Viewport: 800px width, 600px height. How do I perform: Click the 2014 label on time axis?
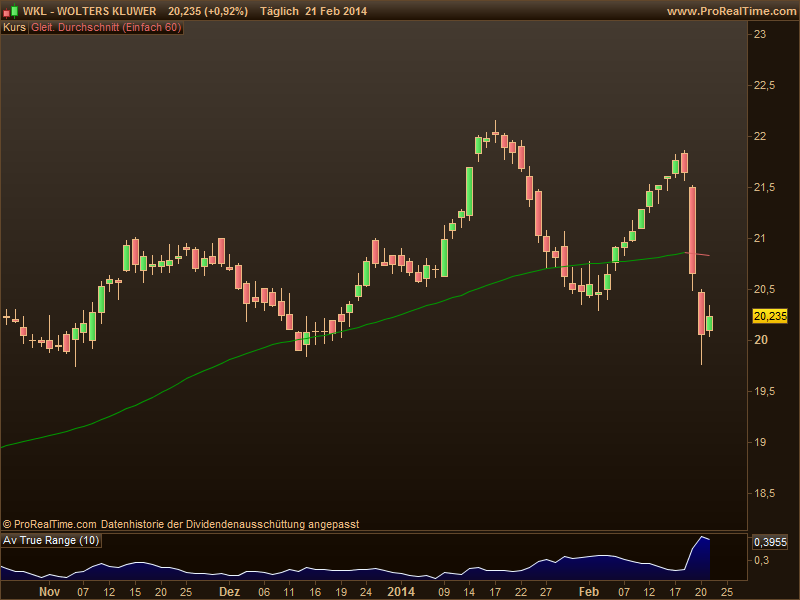[401, 592]
